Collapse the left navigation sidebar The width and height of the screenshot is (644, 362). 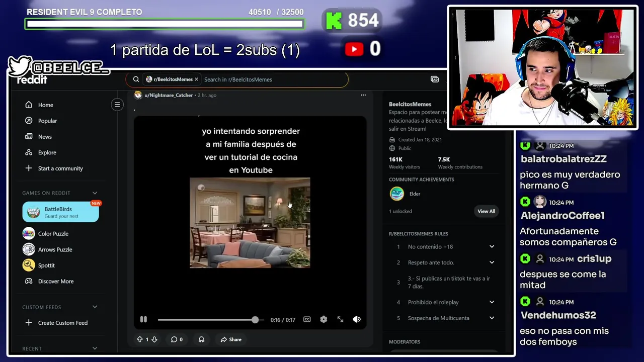click(117, 105)
